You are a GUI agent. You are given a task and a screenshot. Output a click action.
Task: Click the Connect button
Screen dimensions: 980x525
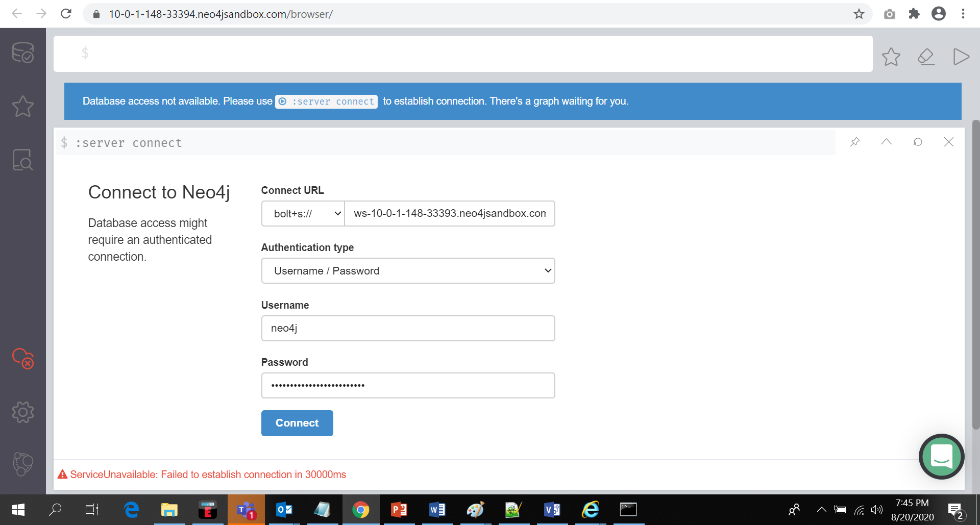(x=297, y=423)
